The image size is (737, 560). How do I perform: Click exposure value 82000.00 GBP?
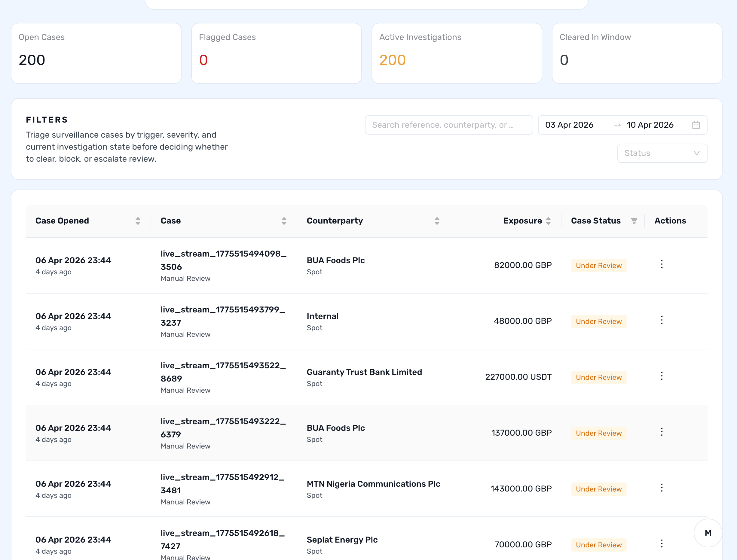(x=523, y=265)
